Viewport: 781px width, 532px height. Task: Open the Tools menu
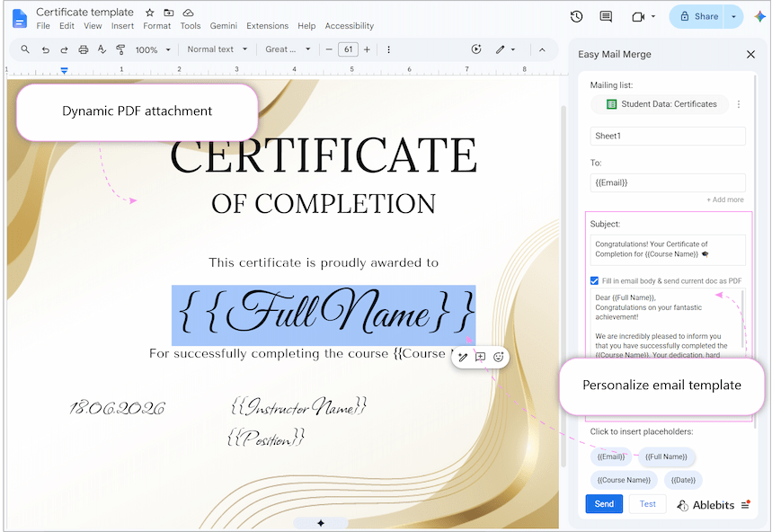click(191, 26)
